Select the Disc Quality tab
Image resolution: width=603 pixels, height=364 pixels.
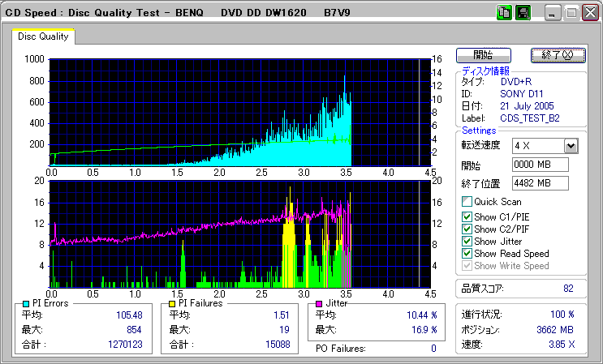[x=43, y=36]
